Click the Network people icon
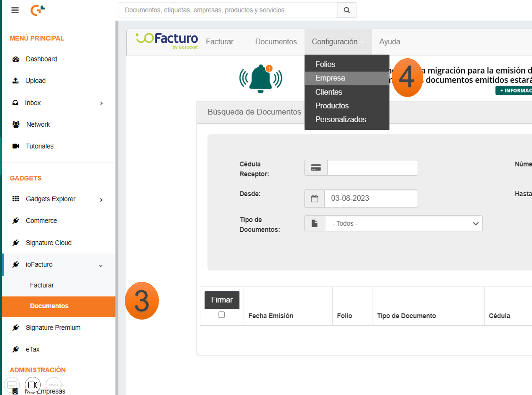Screen dimensions: 532x395 click(16, 124)
